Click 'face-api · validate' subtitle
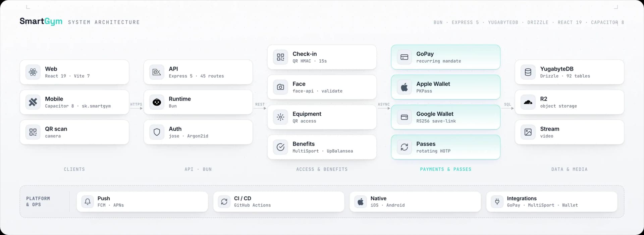Screen dimensions: 644x235 (317, 91)
